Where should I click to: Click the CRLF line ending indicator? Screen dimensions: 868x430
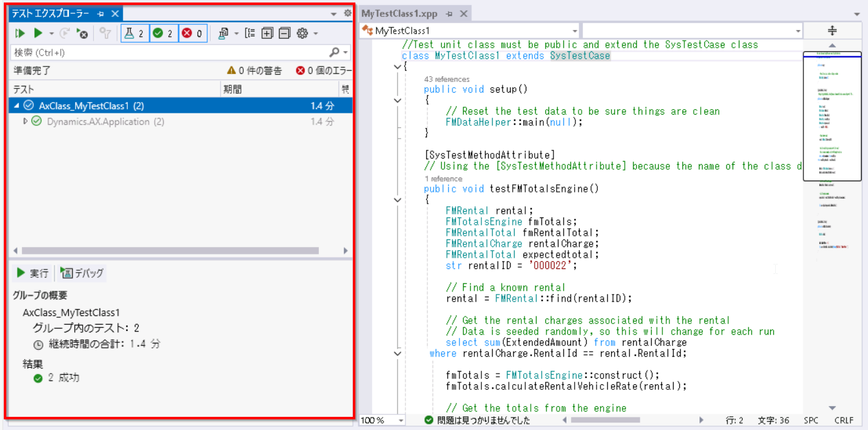[x=844, y=421]
